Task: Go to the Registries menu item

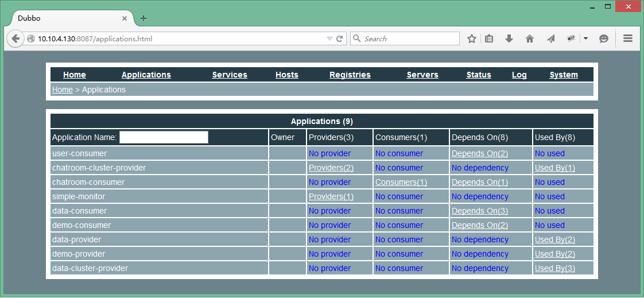Action: (350, 75)
